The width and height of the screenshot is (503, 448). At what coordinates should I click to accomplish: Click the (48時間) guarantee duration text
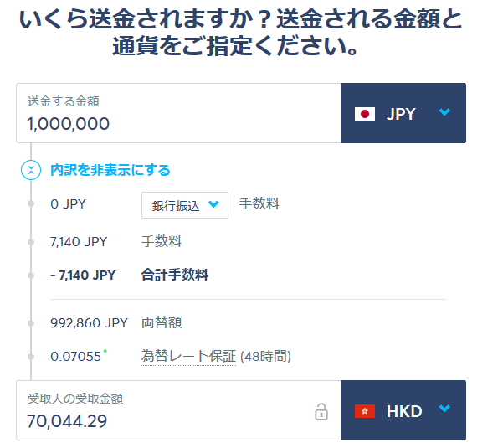click(265, 357)
